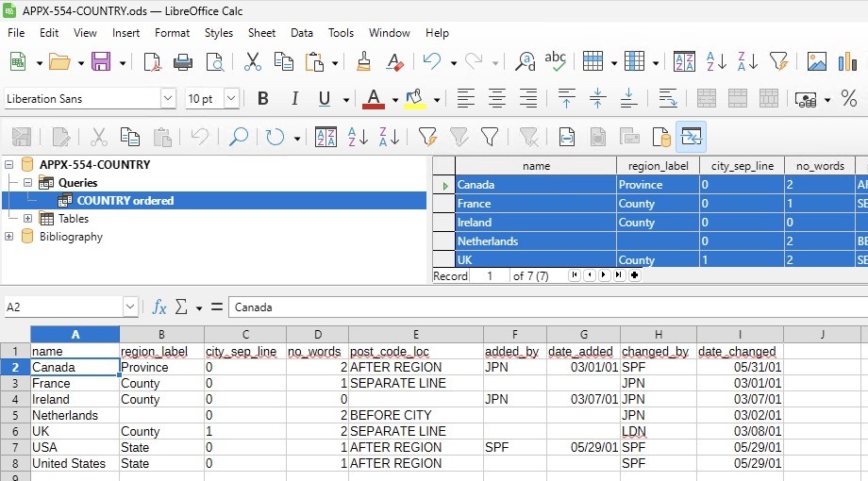
Task: Export directly as PDF icon
Action: [x=152, y=61]
